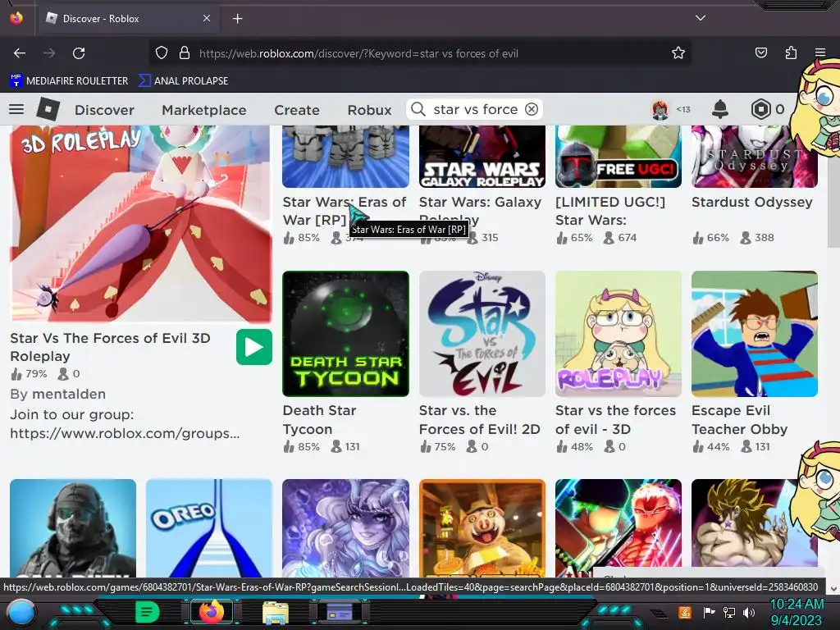Open the 3D Roleplay large thumbnail
This screenshot has height=630, width=840.
pyautogui.click(x=141, y=224)
